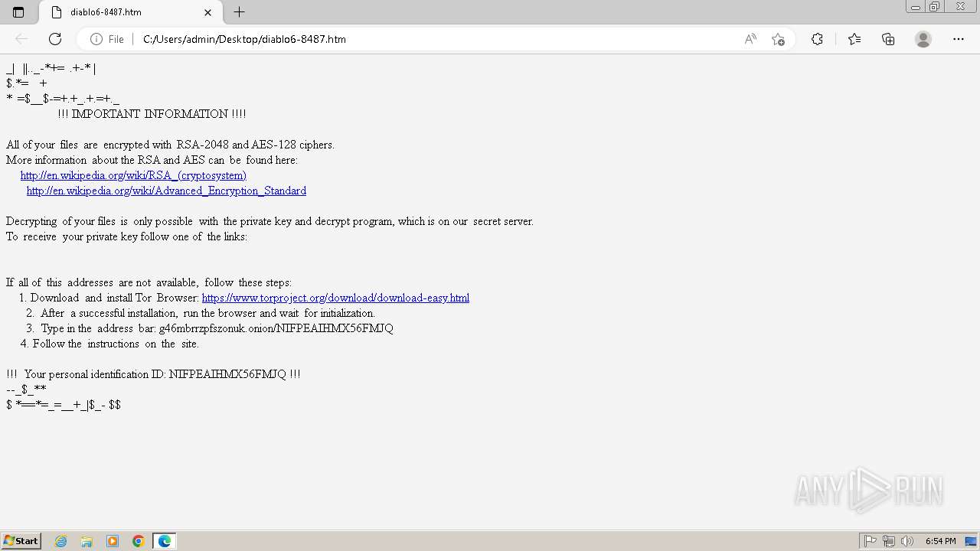Click the personal identification ID line
This screenshot has height=551, width=980.
point(153,374)
